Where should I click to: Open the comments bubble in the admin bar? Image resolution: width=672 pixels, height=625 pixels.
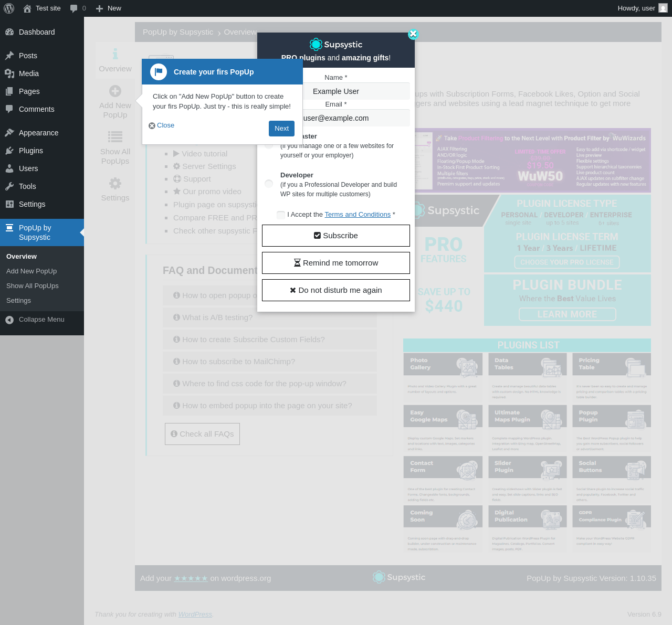74,8
